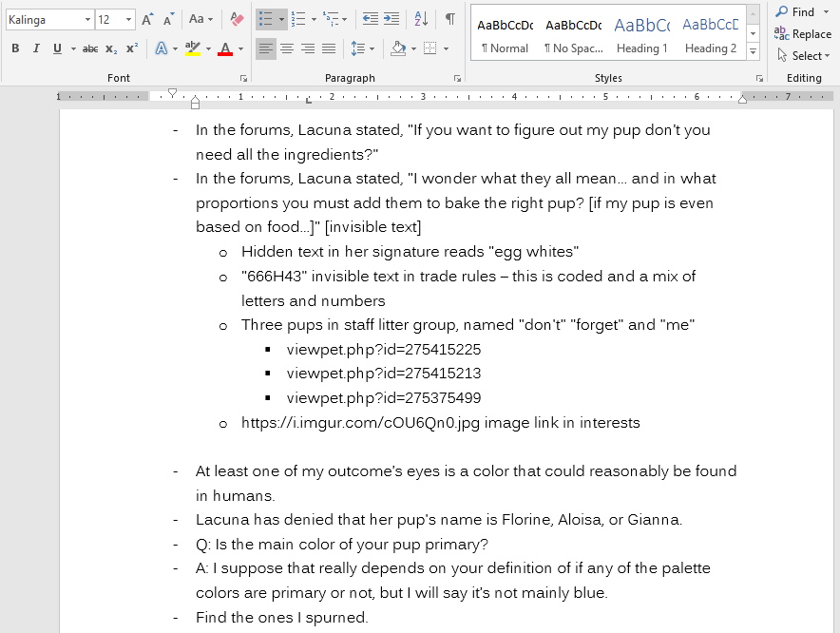Center the paragraph text
The width and height of the screenshot is (840, 633).
pyautogui.click(x=287, y=48)
